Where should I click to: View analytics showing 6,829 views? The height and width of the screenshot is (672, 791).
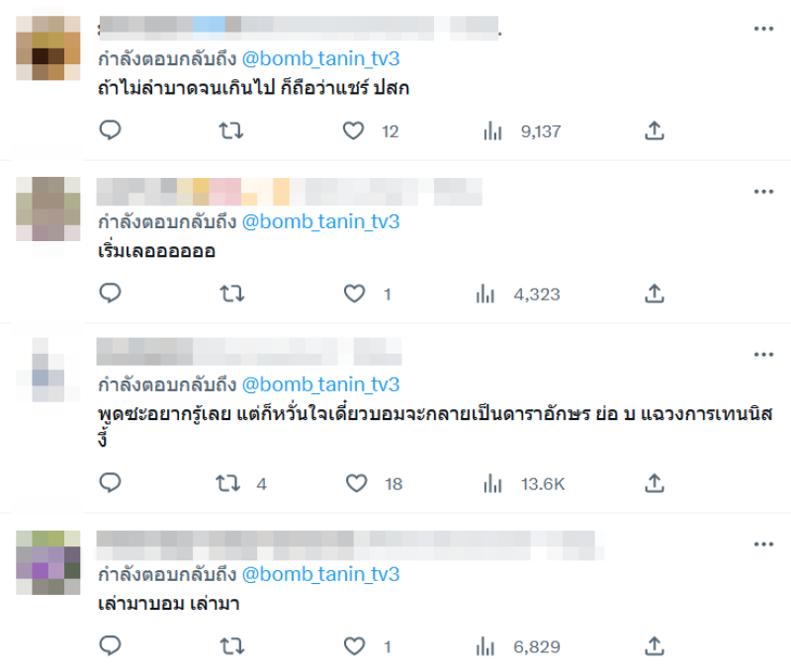pos(518,646)
